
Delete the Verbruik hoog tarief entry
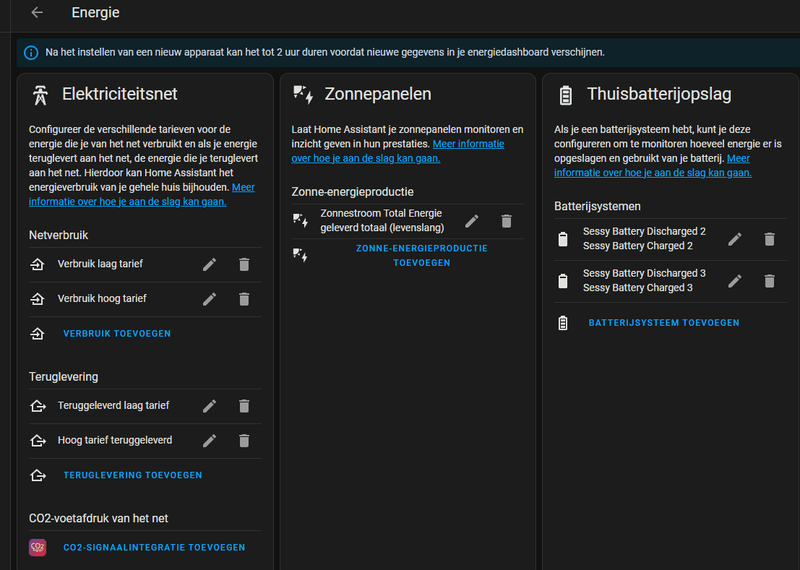[x=244, y=299]
